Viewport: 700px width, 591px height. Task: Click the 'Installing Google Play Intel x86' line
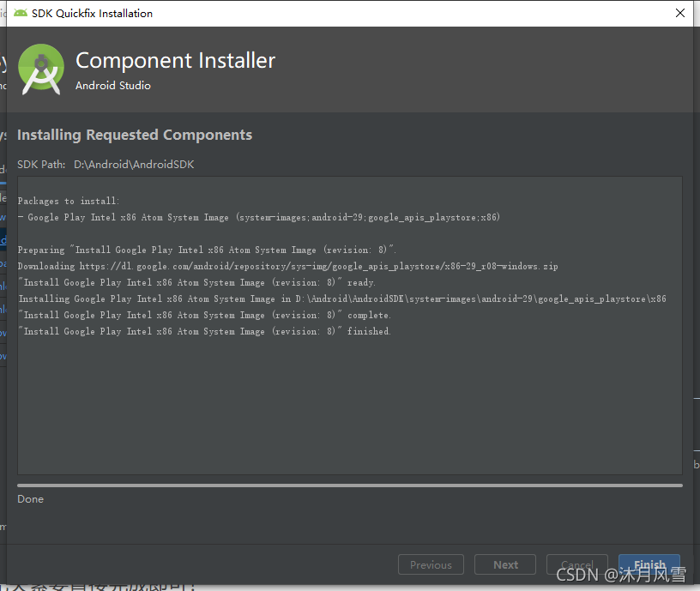[342, 299]
